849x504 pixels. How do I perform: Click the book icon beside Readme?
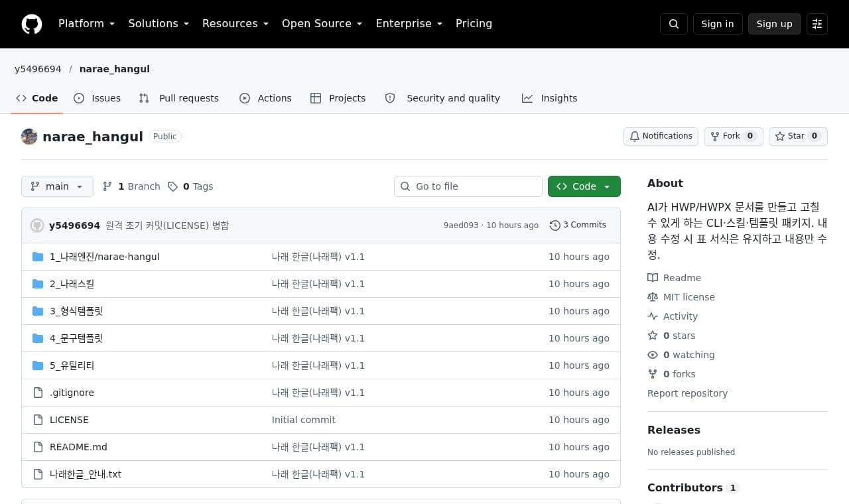pos(653,278)
